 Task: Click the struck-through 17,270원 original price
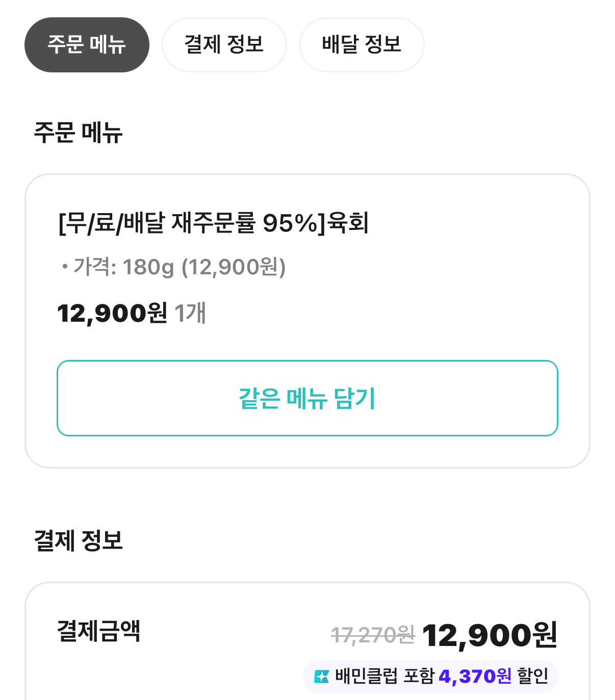coord(373,635)
